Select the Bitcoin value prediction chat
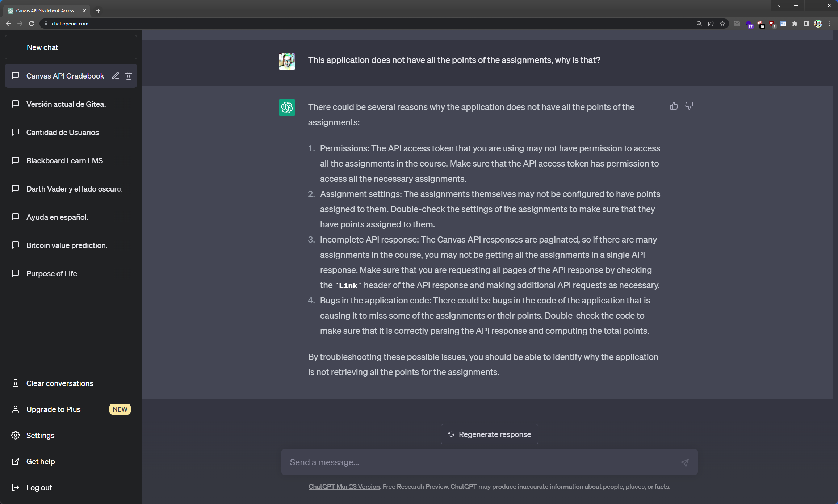838x504 pixels. pyautogui.click(x=67, y=245)
